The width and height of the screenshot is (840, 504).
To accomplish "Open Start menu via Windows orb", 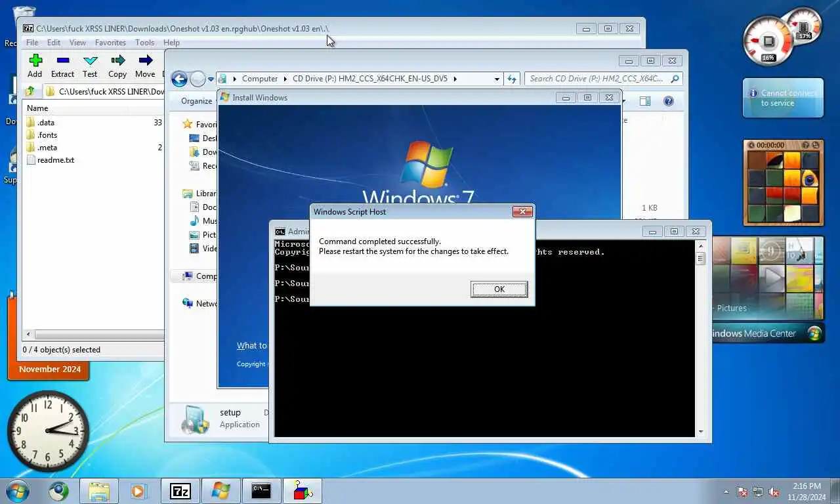I will tap(18, 490).
